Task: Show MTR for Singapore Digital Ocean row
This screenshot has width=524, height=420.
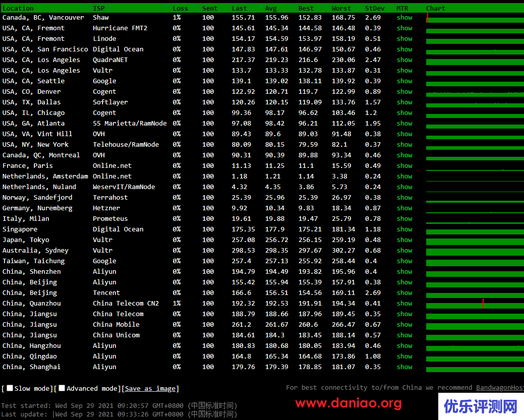Action: [x=404, y=229]
